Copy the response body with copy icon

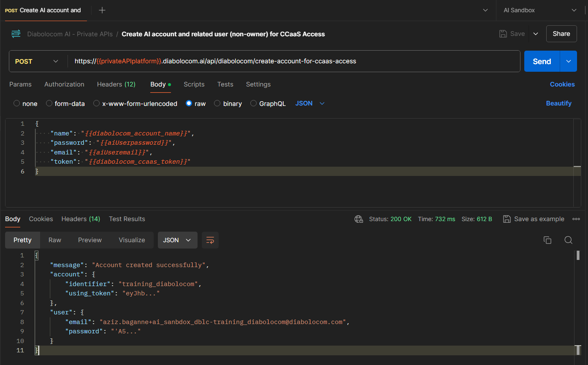pyautogui.click(x=547, y=240)
